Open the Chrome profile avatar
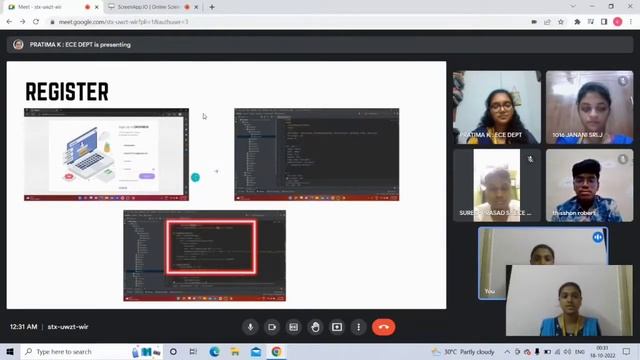 point(618,22)
